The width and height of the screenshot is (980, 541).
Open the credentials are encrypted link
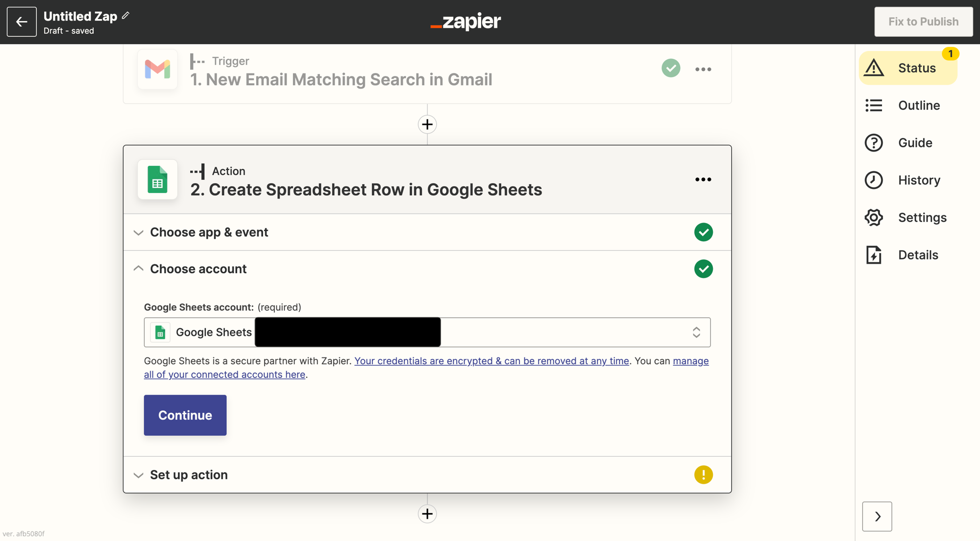pyautogui.click(x=491, y=361)
